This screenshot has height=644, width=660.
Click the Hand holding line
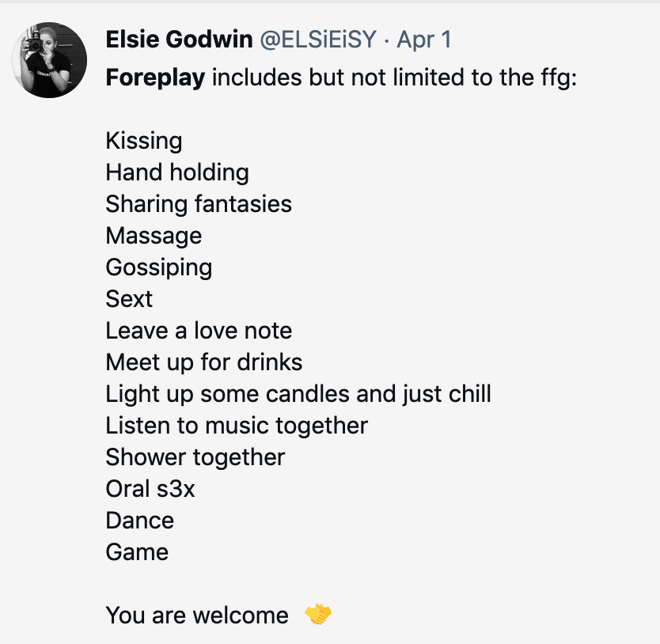[x=177, y=172]
